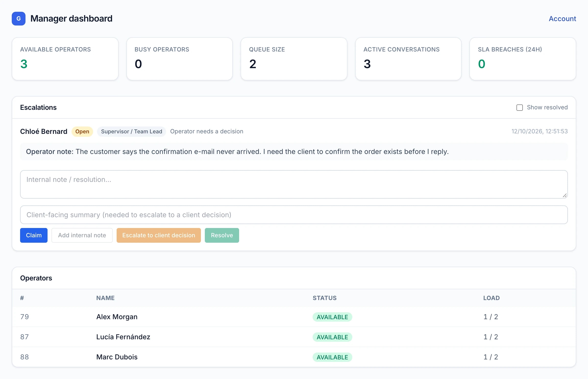Click the Add internal note button
588x379 pixels.
tap(82, 235)
